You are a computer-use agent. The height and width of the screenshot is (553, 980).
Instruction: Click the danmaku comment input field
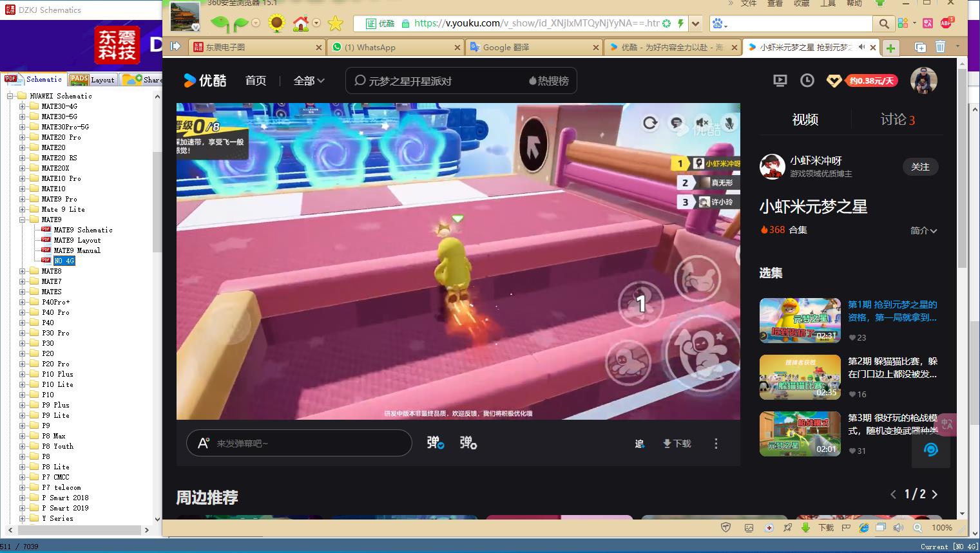pyautogui.click(x=299, y=443)
